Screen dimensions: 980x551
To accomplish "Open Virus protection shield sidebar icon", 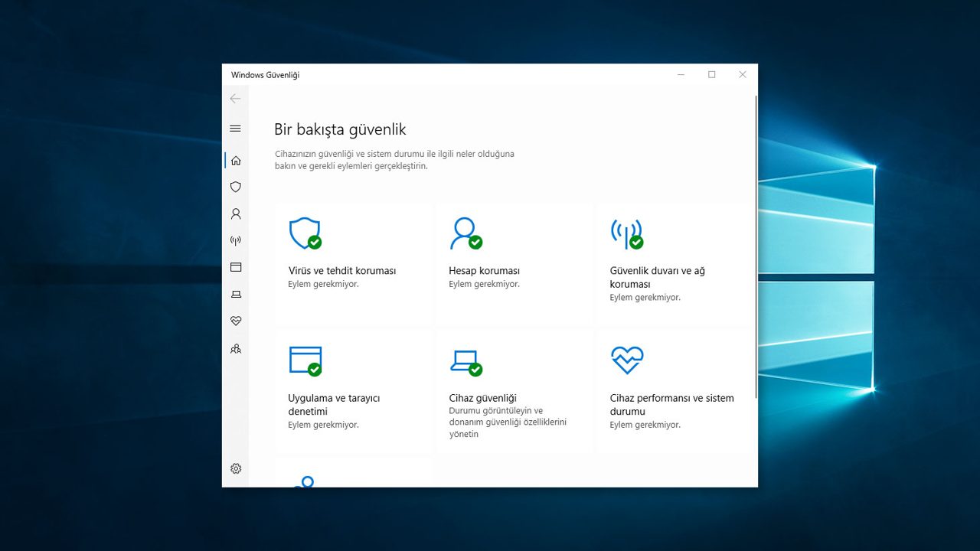I will 236,187.
